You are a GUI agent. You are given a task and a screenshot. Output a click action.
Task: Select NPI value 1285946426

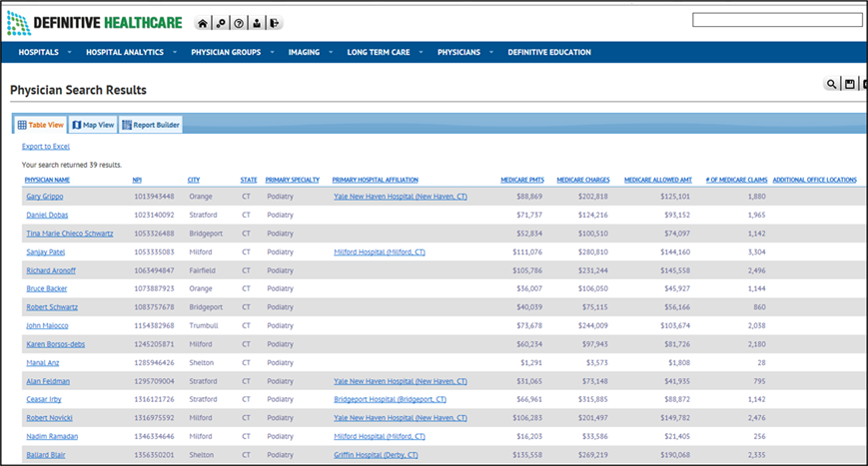point(154,362)
